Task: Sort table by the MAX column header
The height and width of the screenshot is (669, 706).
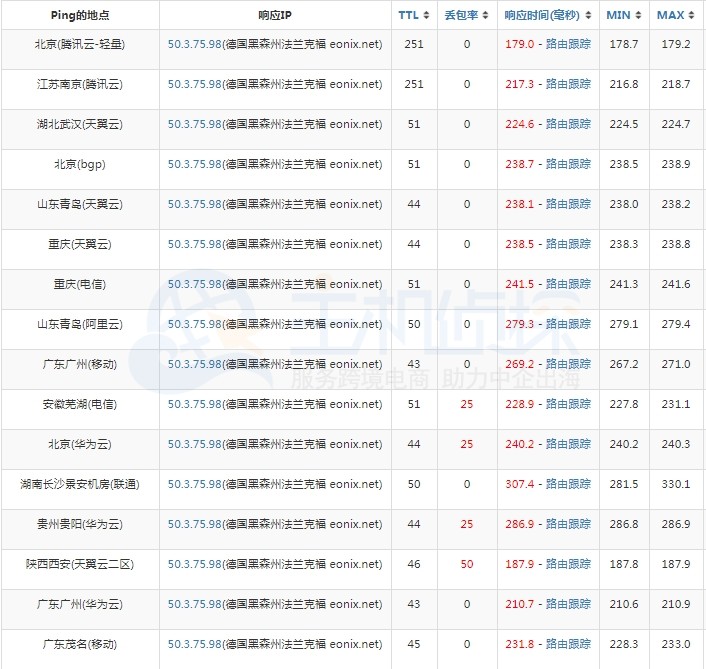Action: (x=676, y=15)
